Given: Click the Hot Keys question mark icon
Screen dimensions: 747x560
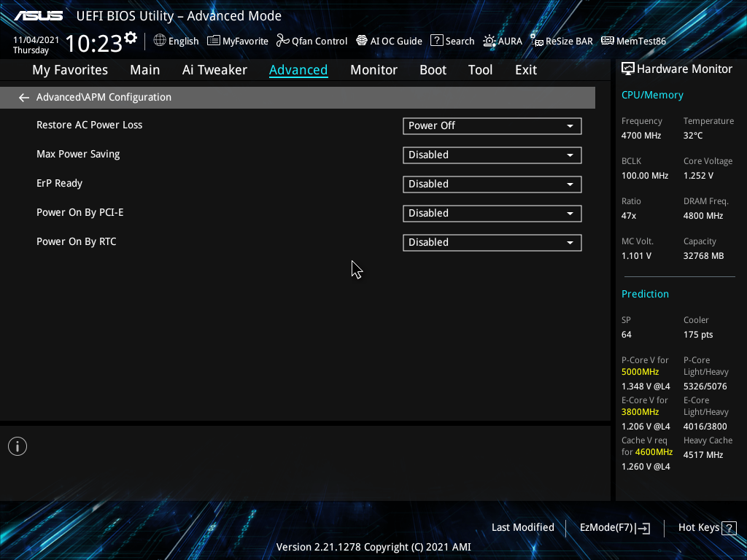Looking at the screenshot, I should (729, 528).
